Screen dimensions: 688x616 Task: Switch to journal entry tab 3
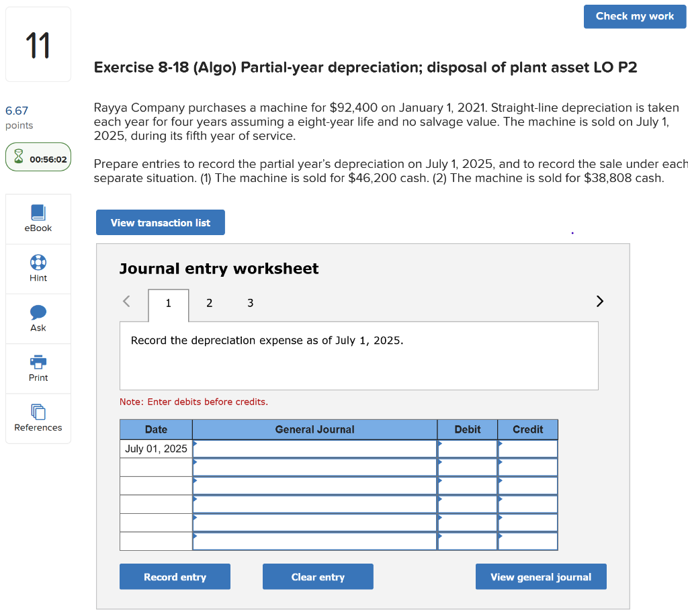click(x=250, y=303)
